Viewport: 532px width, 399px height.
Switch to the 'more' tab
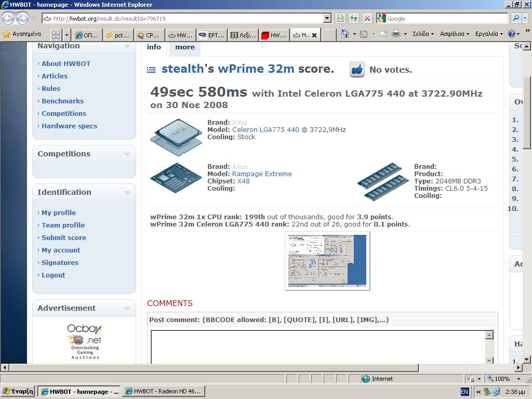[x=185, y=47]
